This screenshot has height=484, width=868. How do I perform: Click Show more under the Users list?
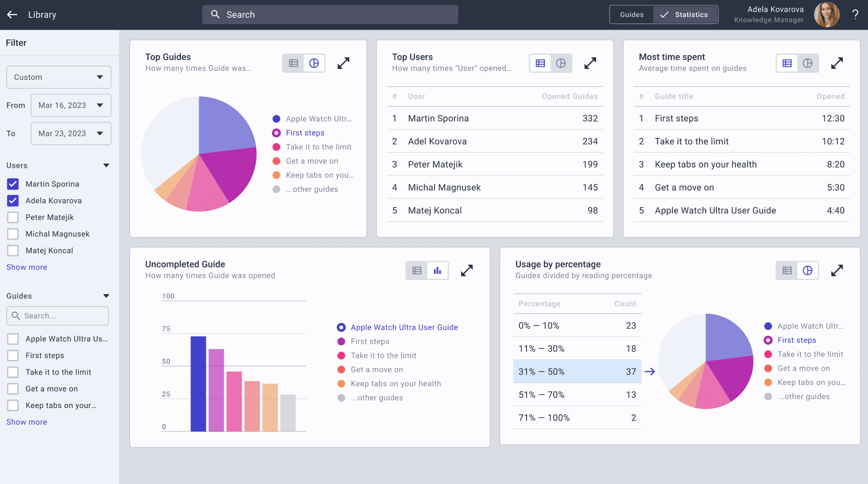pyautogui.click(x=27, y=267)
